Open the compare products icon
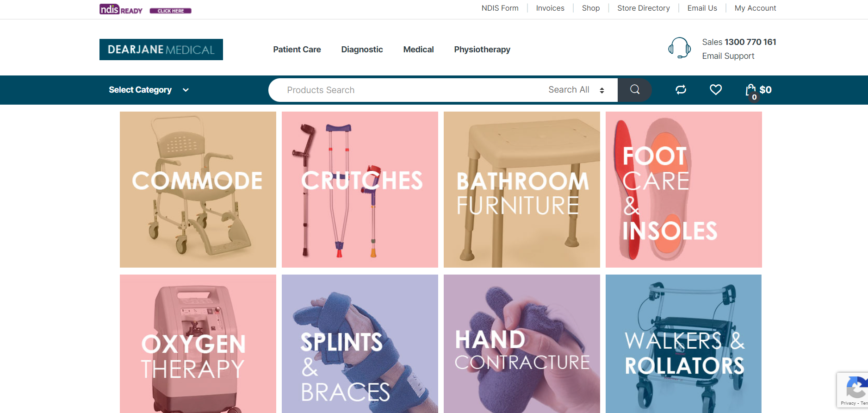868x413 pixels. tap(681, 90)
